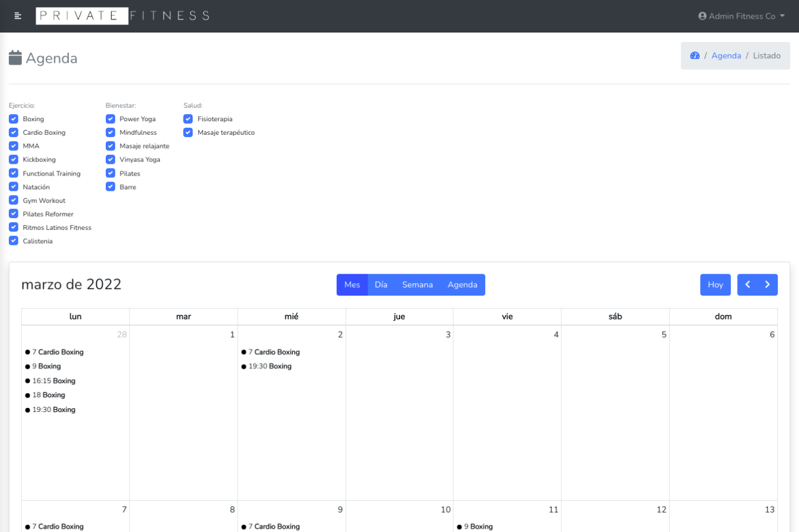Open the 19:30 Boxing event on Wednesday 2
The height and width of the screenshot is (532, 799).
[270, 366]
